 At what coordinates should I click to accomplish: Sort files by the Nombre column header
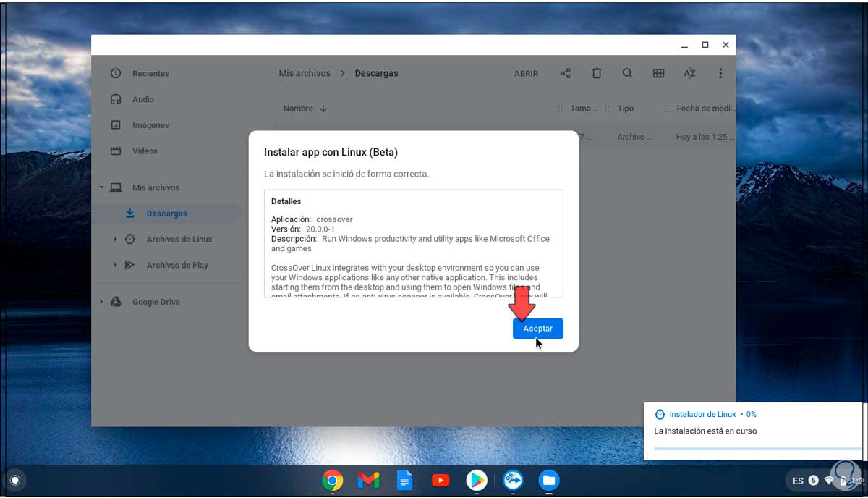[298, 109]
